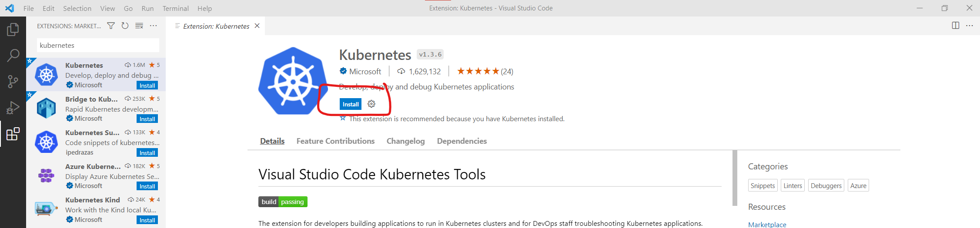Click the filter extensions funnel icon
Screen dimensions: 980x228
coord(111,26)
